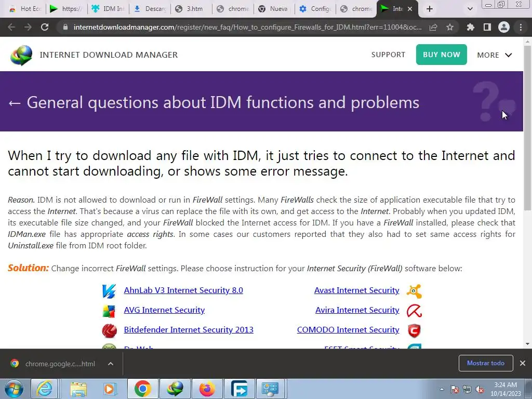This screenshot has height=399, width=532.
Task: Click the volume muted tray icon
Action: coord(480,390)
